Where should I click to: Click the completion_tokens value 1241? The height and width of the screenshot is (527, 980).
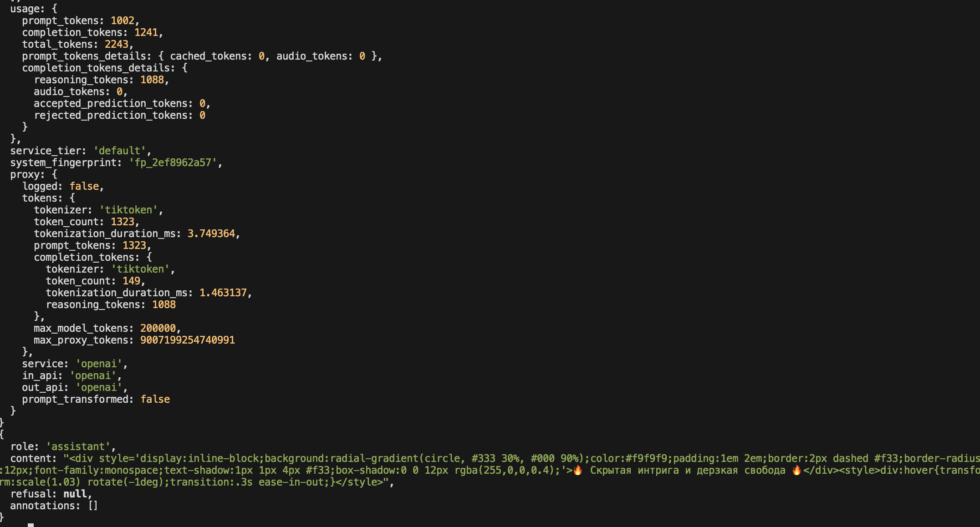[x=146, y=32]
